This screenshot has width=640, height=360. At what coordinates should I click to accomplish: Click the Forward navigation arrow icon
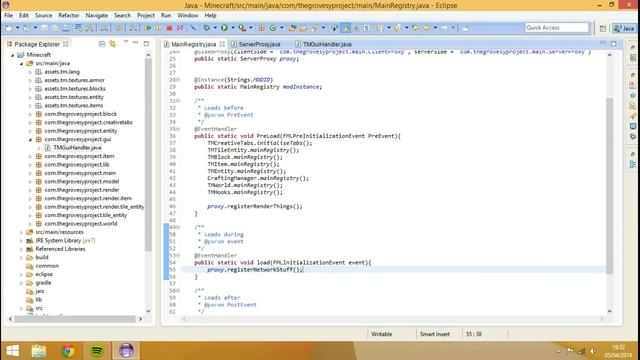[x=444, y=28]
